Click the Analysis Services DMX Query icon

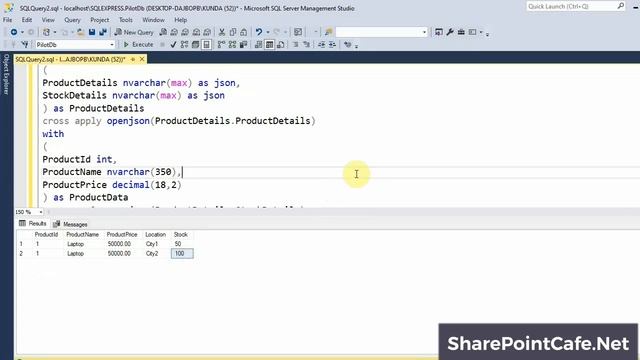[185, 32]
